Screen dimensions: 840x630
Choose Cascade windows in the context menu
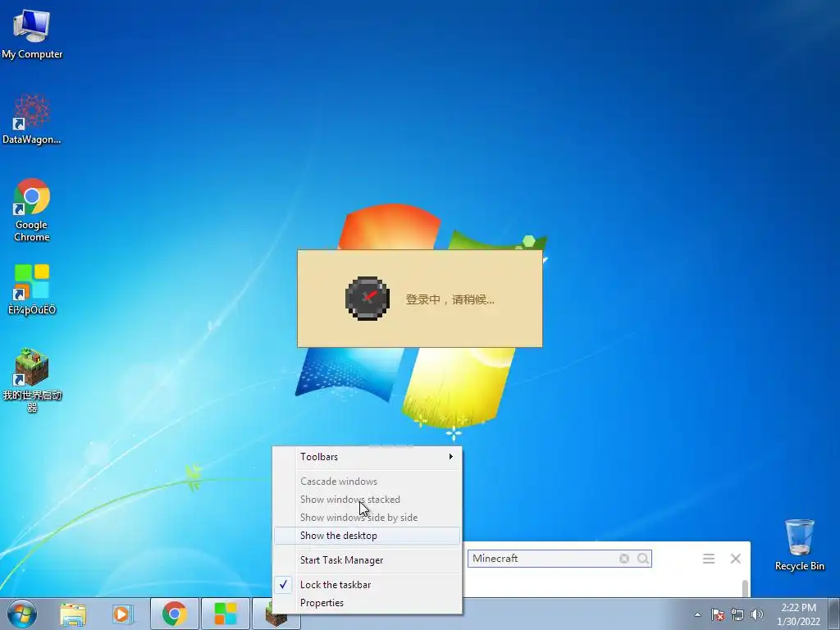click(367, 481)
